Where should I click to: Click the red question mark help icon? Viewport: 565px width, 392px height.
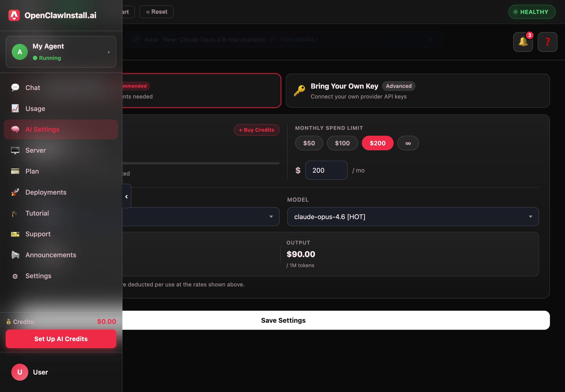pyautogui.click(x=547, y=42)
